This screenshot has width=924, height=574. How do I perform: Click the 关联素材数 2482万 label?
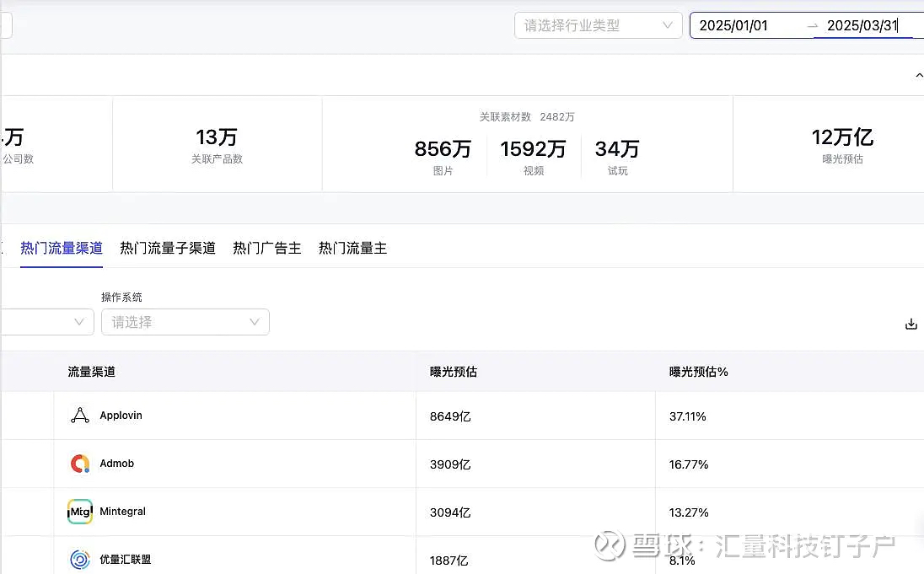click(x=527, y=116)
